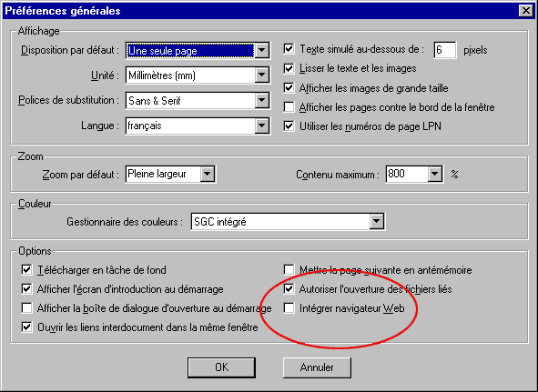The height and width of the screenshot is (392, 538).
Task: Disable Afficher les images de grande taille
Action: (x=289, y=88)
